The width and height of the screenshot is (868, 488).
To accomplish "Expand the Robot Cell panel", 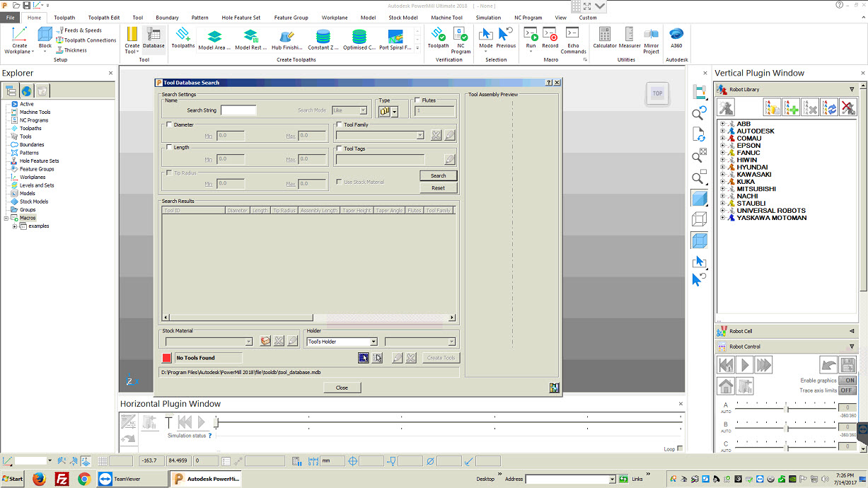I will coord(852,331).
